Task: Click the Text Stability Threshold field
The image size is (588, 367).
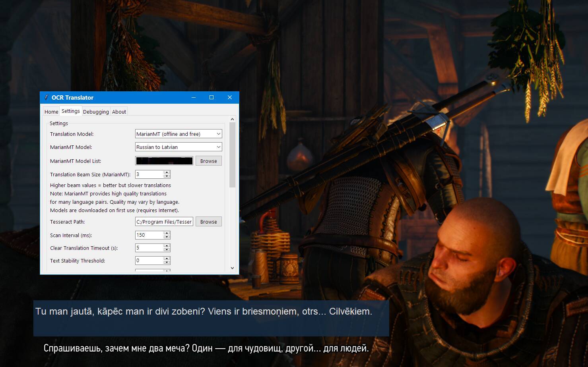Action: (x=149, y=261)
